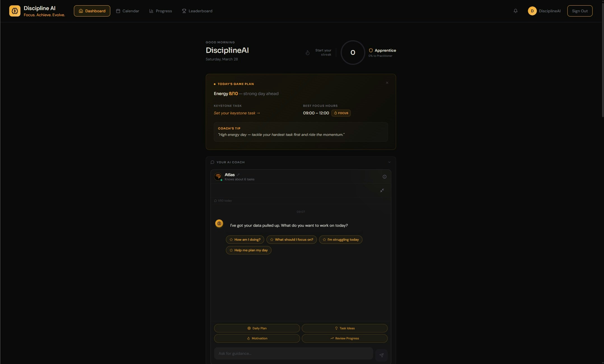The width and height of the screenshot is (604, 364).
Task: Click the D user avatar circle
Action: [532, 11]
